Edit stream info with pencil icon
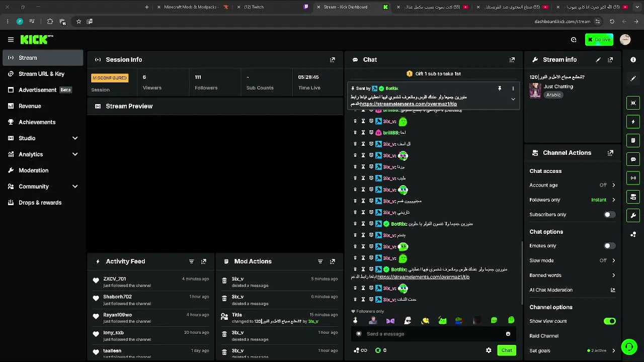 pos(598,59)
